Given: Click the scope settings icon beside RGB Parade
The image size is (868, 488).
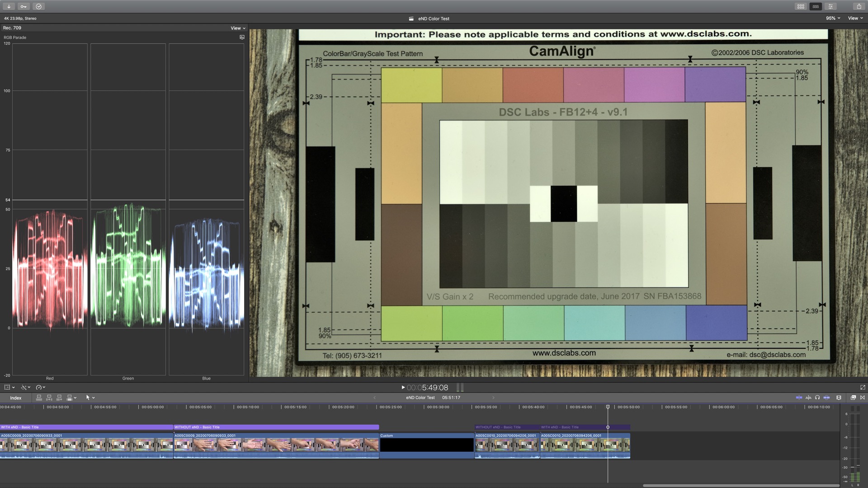Looking at the screenshot, I should (x=242, y=38).
